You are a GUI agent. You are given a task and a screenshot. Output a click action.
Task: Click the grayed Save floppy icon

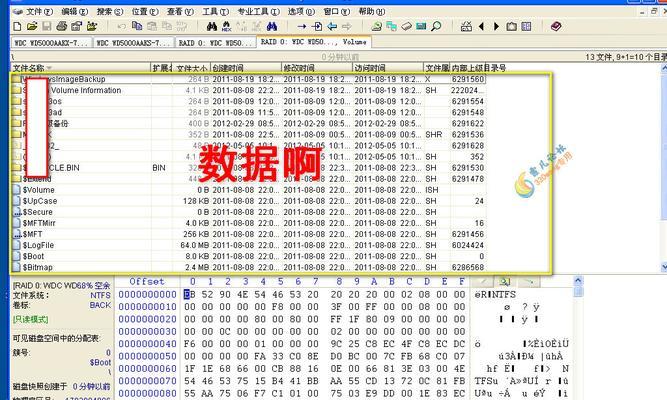[47, 26]
